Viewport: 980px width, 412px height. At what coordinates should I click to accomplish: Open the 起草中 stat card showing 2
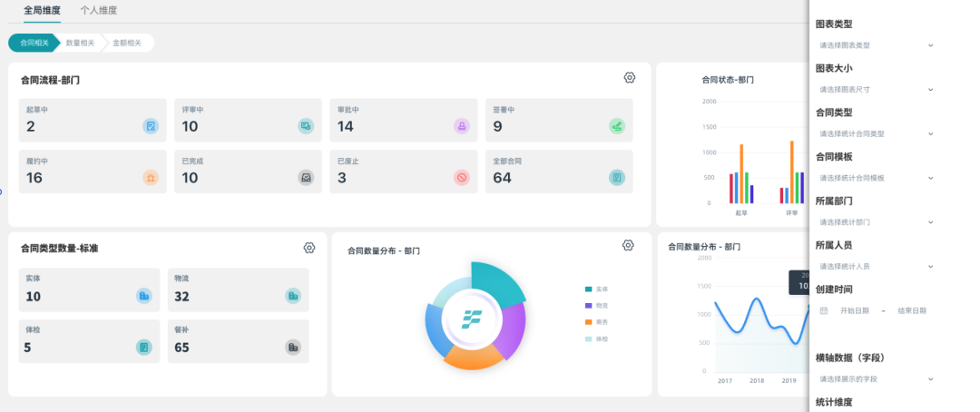[x=93, y=120]
